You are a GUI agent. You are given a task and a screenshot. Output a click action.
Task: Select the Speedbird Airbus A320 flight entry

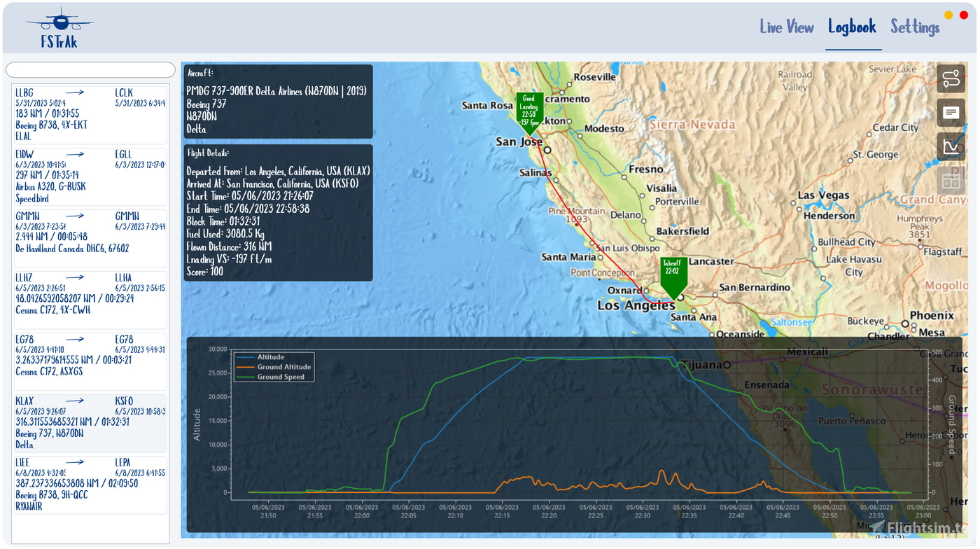pyautogui.click(x=90, y=176)
